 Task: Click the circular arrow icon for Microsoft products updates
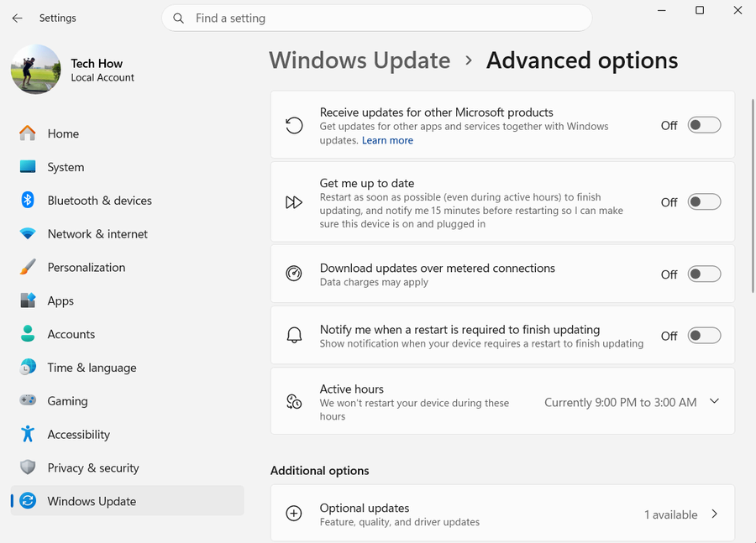(x=294, y=125)
